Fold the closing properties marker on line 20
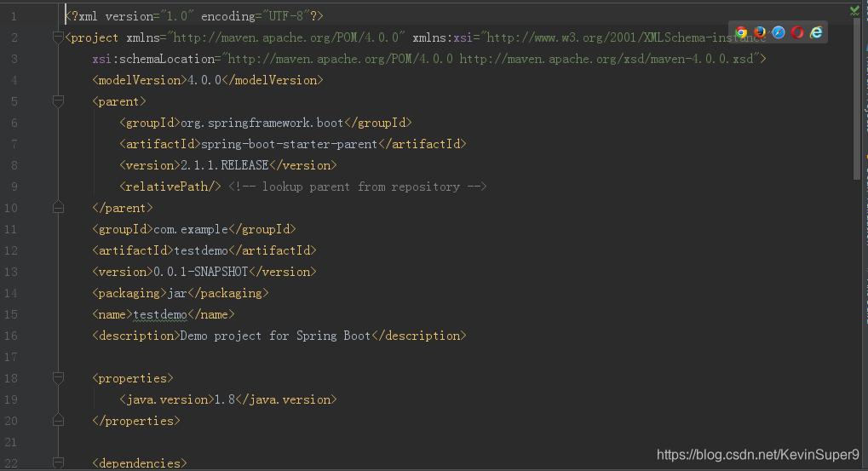The image size is (868, 471). pos(58,421)
